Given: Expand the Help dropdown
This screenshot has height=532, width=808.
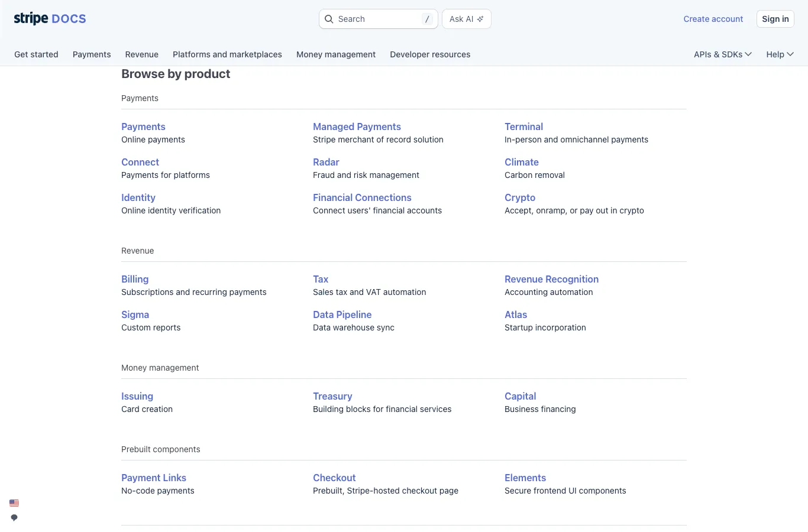Looking at the screenshot, I should click(780, 54).
